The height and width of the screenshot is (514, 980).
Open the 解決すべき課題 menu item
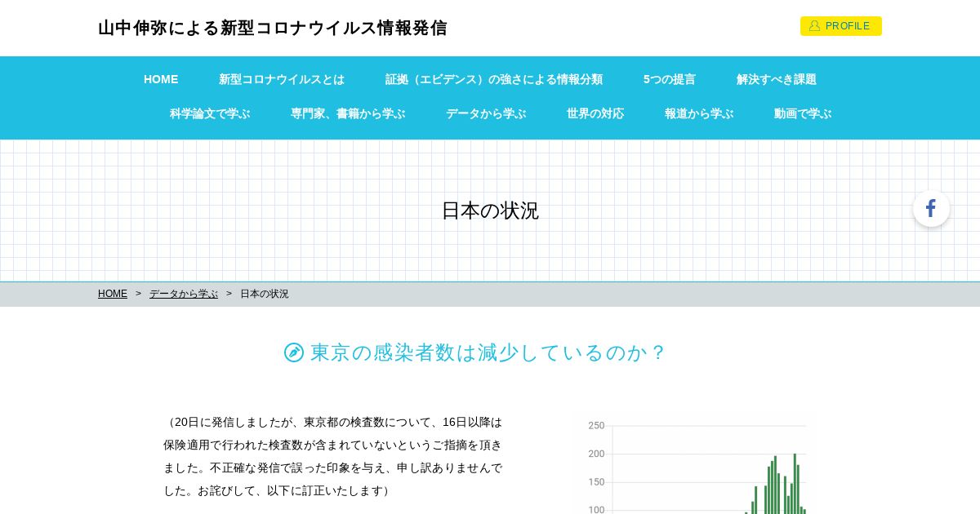pos(777,79)
